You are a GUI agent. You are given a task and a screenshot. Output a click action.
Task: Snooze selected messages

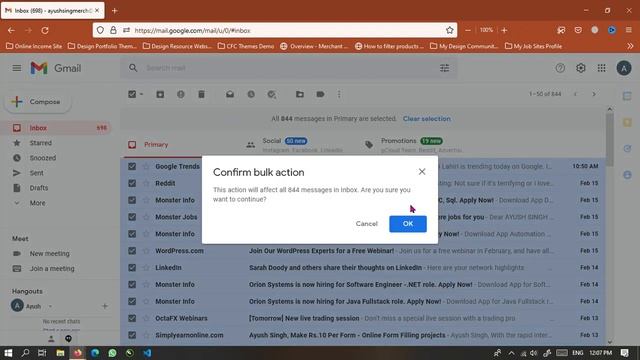[251, 94]
